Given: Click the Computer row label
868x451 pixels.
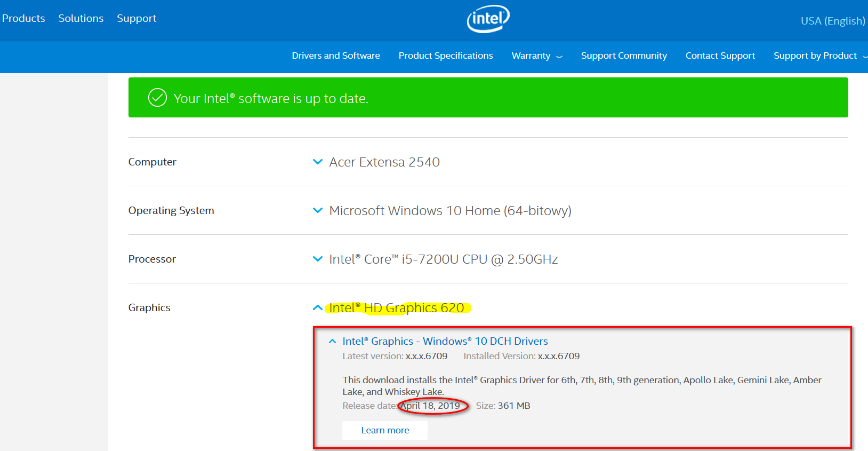Looking at the screenshot, I should click(152, 162).
